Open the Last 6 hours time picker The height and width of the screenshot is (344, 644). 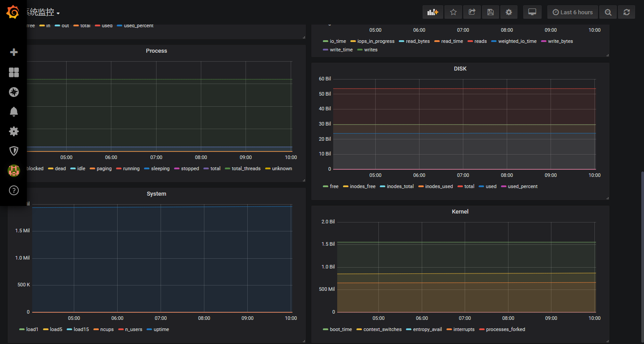(572, 12)
